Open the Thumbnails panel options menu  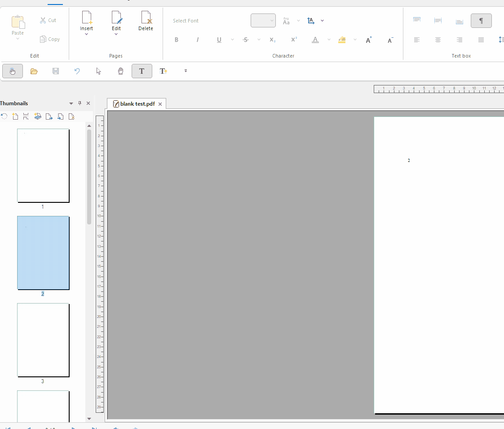click(x=71, y=103)
